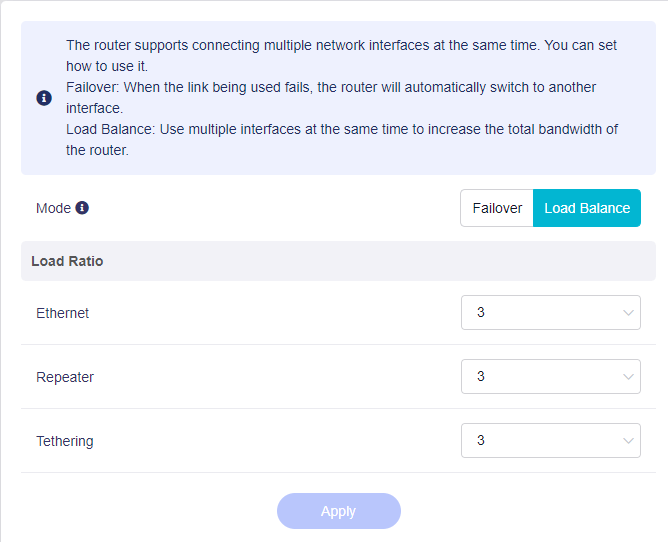
Task: Click the Repeater interface label
Action: pos(65,377)
